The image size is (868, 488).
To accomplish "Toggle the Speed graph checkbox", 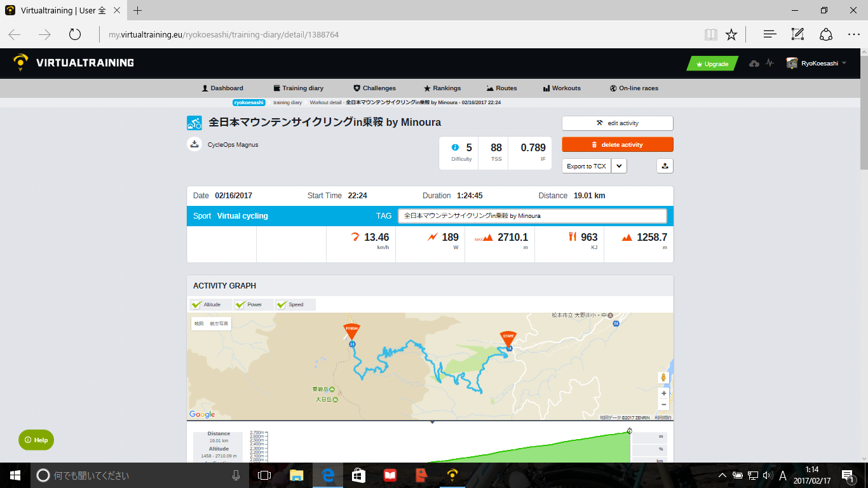I will 281,304.
